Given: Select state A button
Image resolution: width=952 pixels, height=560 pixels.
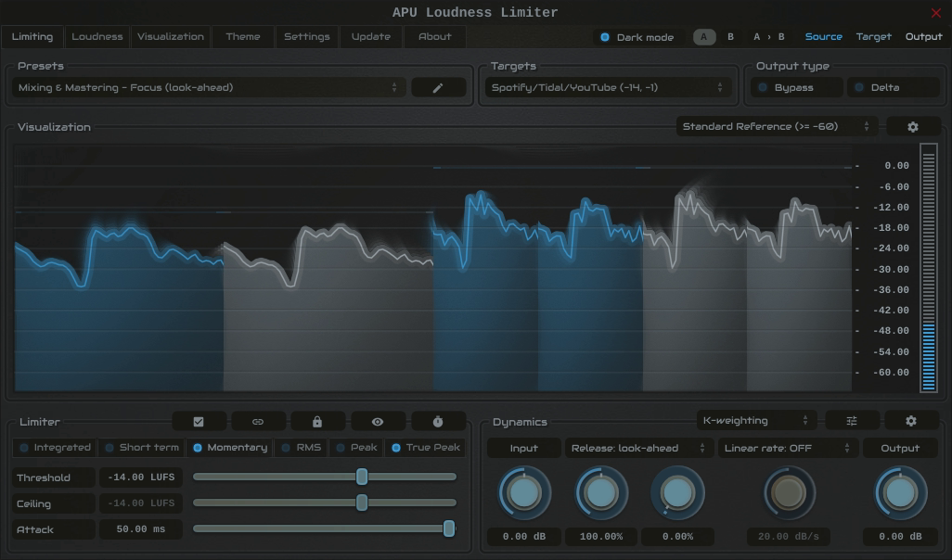Looking at the screenshot, I should (x=704, y=37).
